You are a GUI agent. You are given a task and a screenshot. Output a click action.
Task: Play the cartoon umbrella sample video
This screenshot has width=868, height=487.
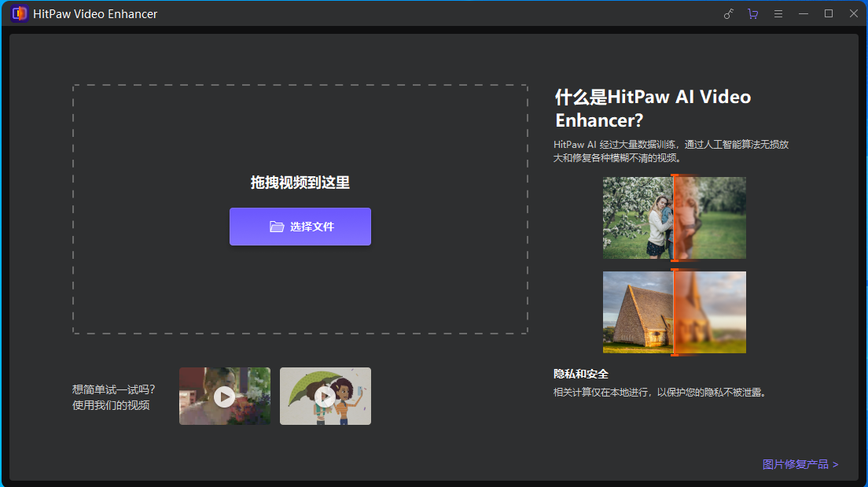pyautogui.click(x=325, y=397)
